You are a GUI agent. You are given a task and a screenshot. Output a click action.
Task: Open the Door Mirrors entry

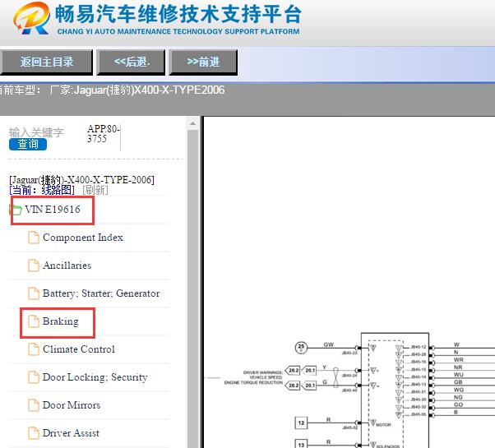pyautogui.click(x=72, y=405)
